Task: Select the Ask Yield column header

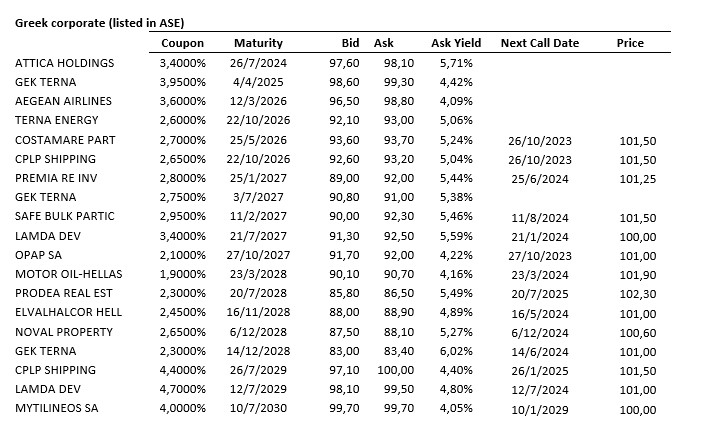Action: 456,44
